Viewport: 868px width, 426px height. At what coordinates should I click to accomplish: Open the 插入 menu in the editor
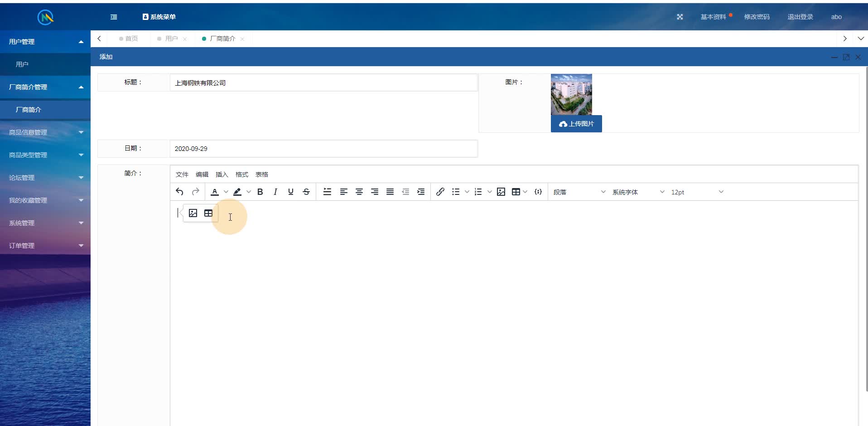coord(222,174)
